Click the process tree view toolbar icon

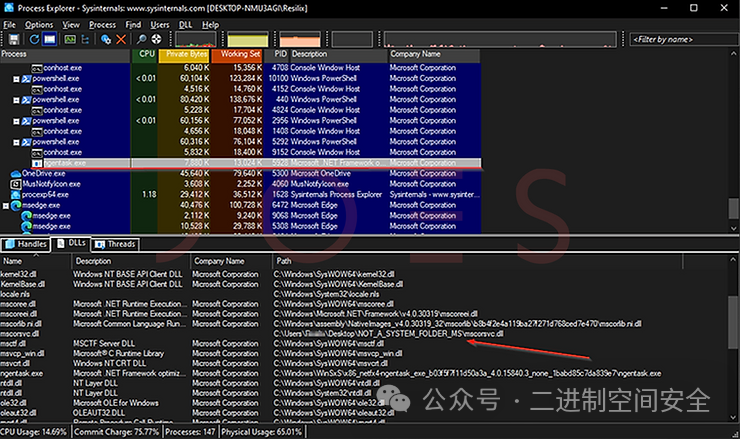tap(86, 39)
